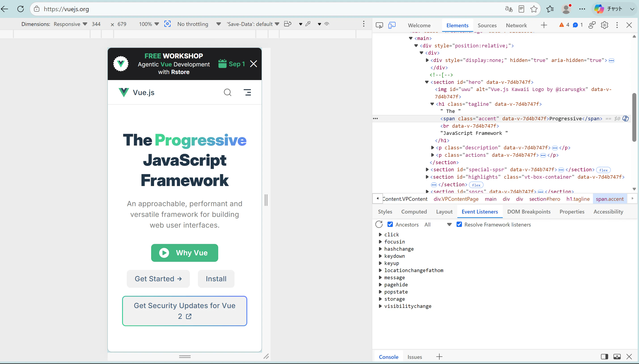Expand the visibilitychange event listener
The image size is (639, 364).
click(x=380, y=306)
